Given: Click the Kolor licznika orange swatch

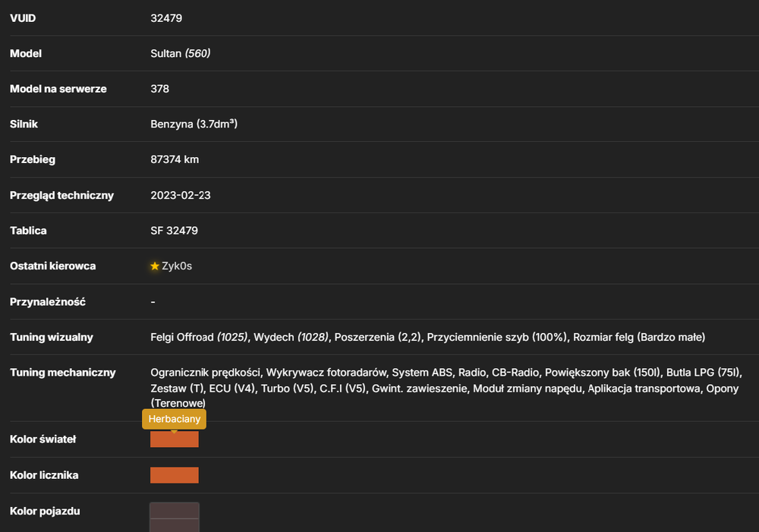Looking at the screenshot, I should pos(175,475).
